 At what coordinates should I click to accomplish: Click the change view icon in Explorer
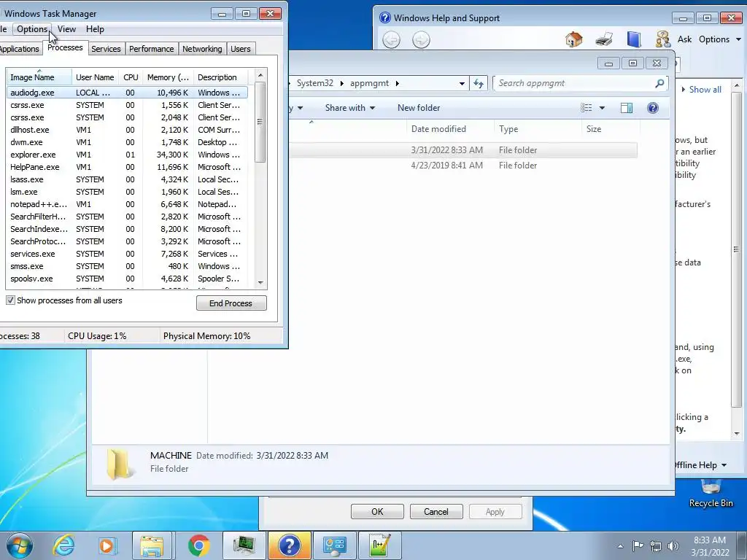[x=587, y=108]
